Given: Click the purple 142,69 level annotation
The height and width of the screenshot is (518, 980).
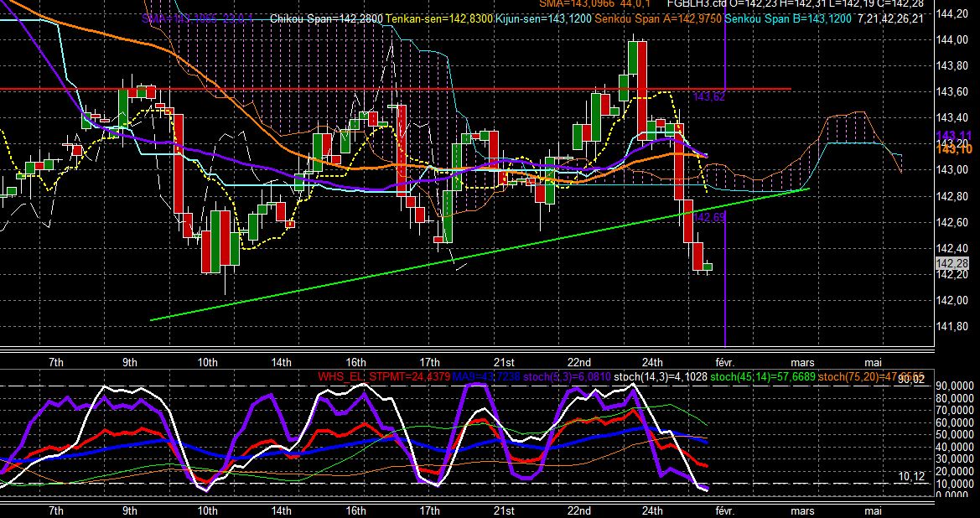Looking at the screenshot, I should [709, 217].
